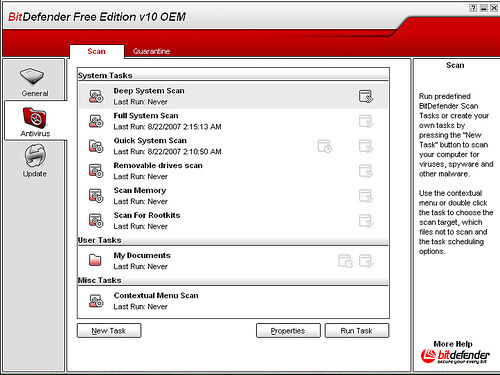Select the My Documents task title
This screenshot has height=375, width=500.
coord(142,255)
